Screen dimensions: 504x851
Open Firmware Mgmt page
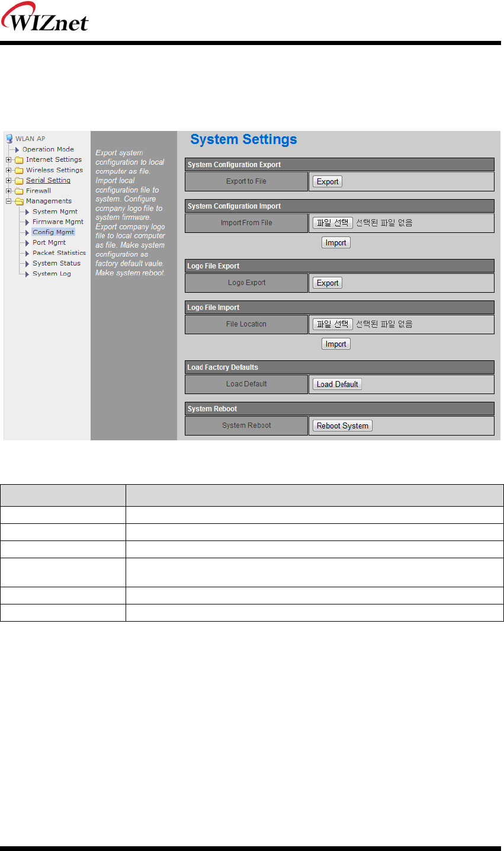pyautogui.click(x=58, y=222)
